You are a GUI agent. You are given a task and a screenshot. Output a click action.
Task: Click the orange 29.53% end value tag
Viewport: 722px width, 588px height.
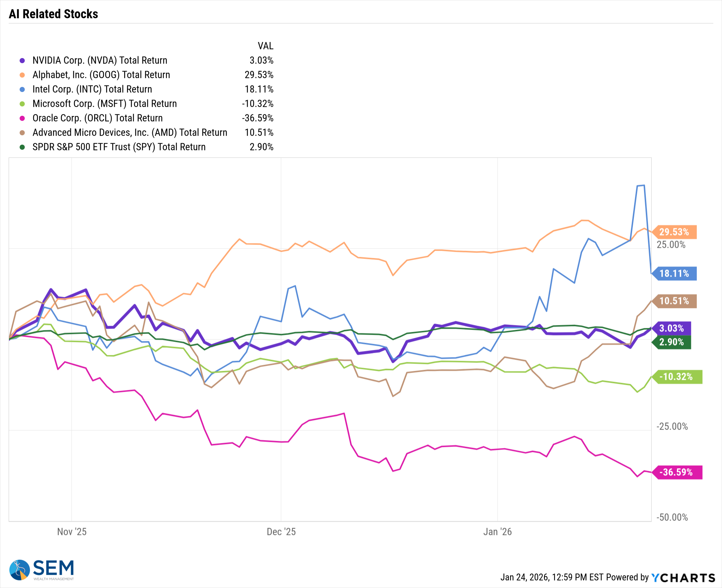675,232
